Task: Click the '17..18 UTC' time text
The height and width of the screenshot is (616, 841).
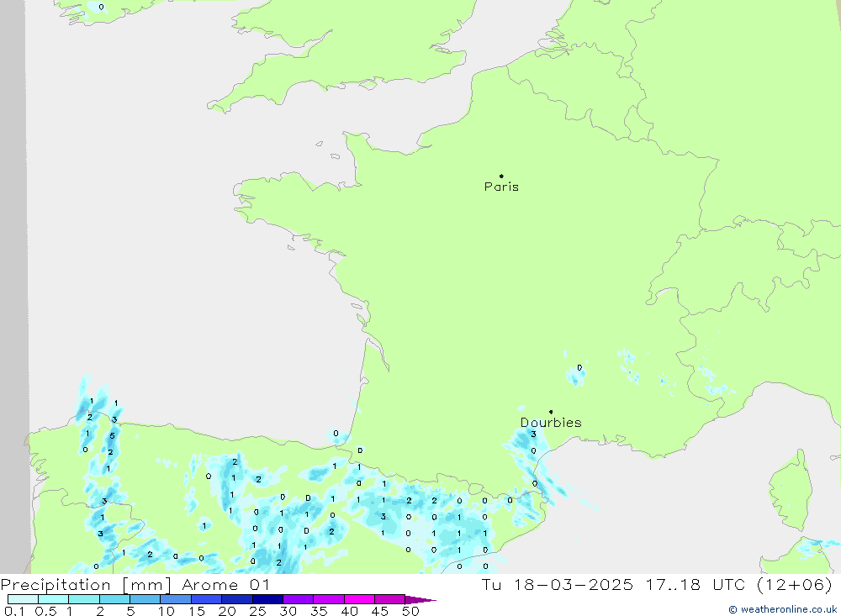Action: pos(696,584)
